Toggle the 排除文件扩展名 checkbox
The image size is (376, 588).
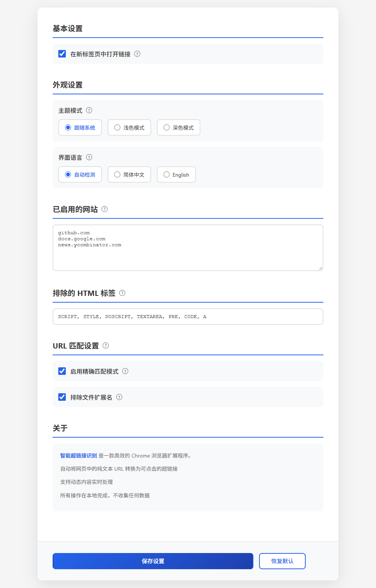[x=62, y=397]
